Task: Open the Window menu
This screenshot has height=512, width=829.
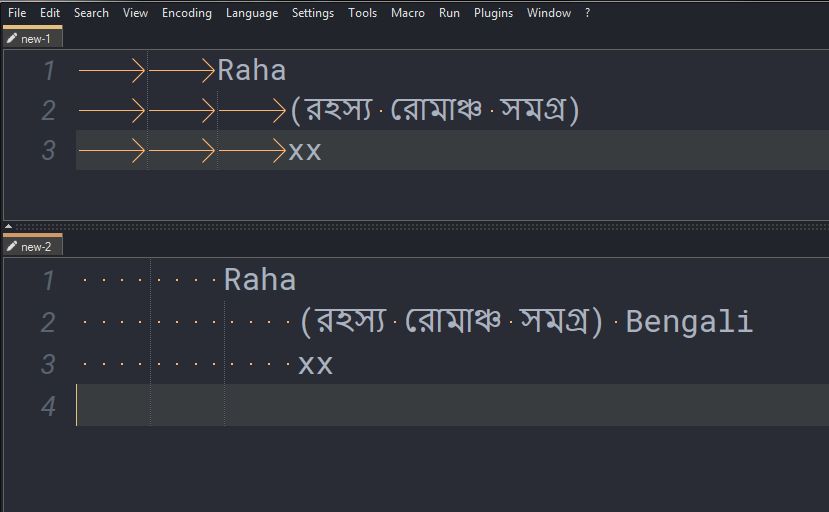Action: coord(549,13)
